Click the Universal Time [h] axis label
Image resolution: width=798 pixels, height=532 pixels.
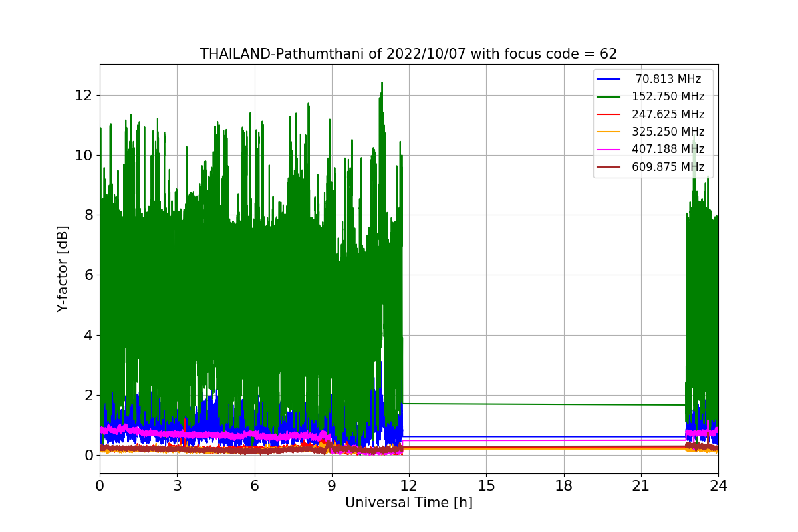pos(408,503)
